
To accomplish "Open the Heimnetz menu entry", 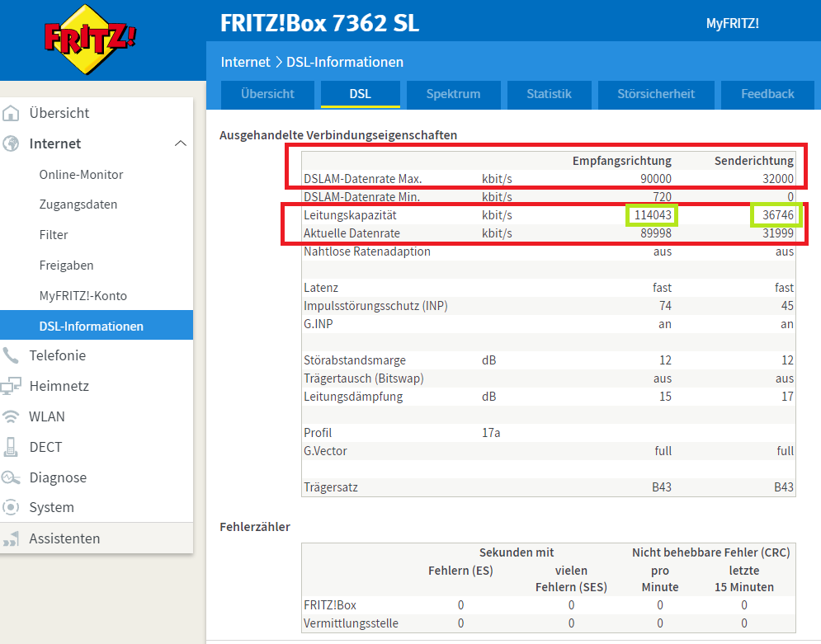I will pyautogui.click(x=59, y=386).
